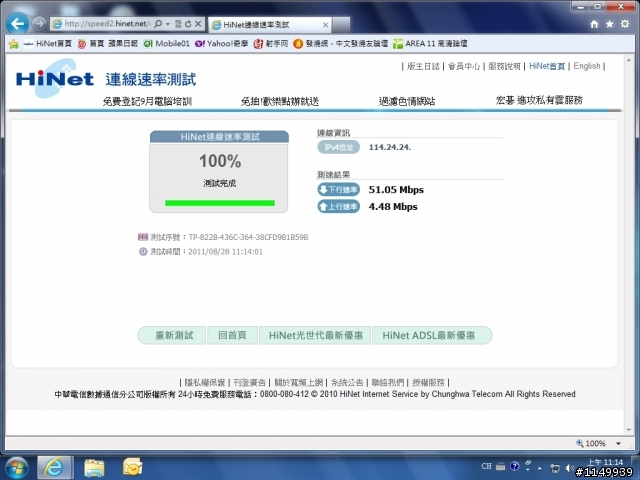Open Windows Explorer folder taskbar icon

[94, 468]
